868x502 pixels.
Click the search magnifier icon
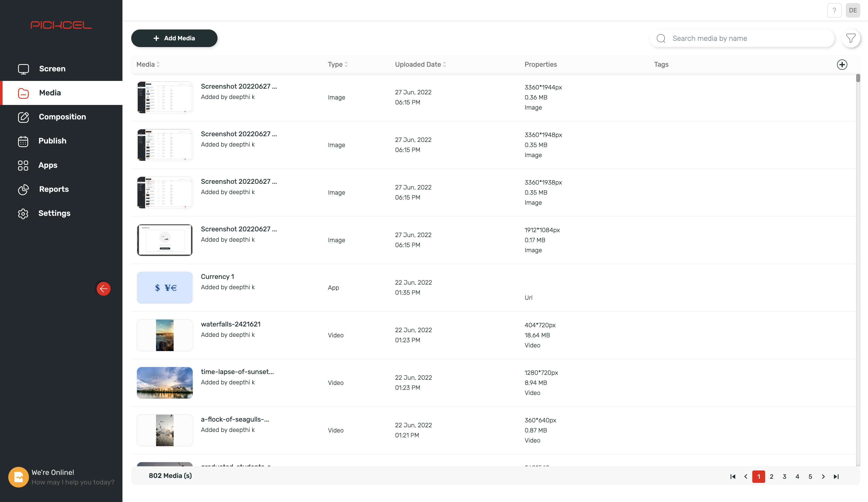(x=661, y=38)
